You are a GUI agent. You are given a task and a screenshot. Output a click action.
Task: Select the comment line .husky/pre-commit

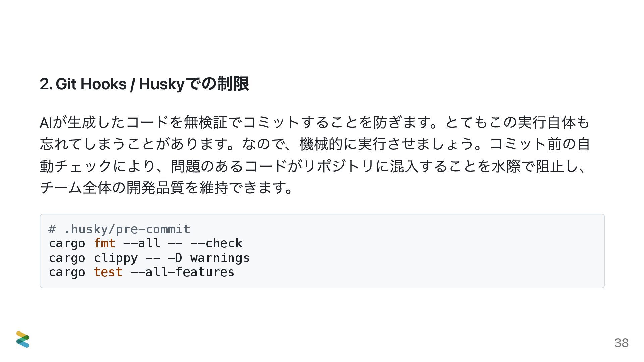click(x=119, y=229)
